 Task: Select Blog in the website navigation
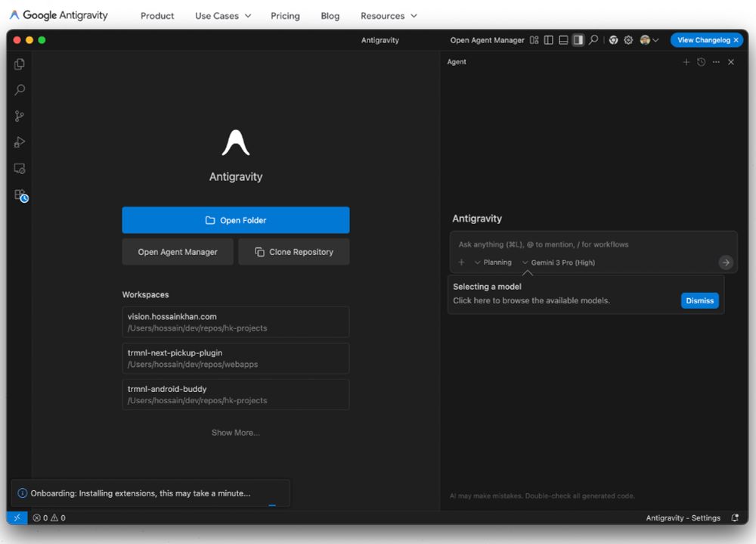pyautogui.click(x=330, y=16)
